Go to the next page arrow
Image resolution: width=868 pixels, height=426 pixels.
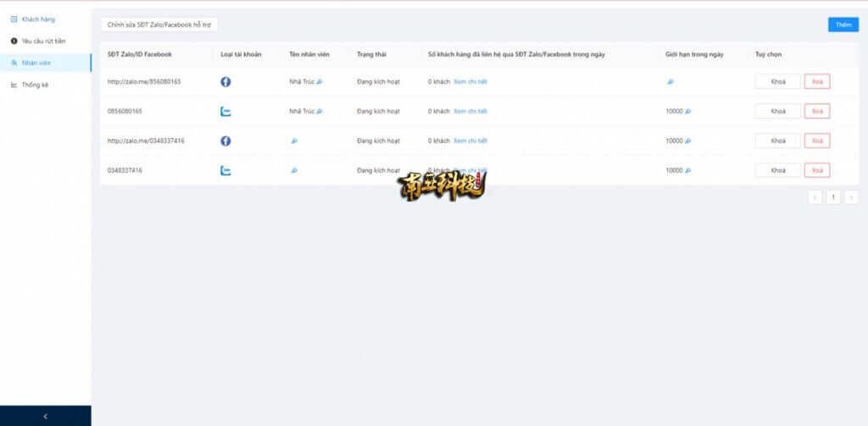851,197
